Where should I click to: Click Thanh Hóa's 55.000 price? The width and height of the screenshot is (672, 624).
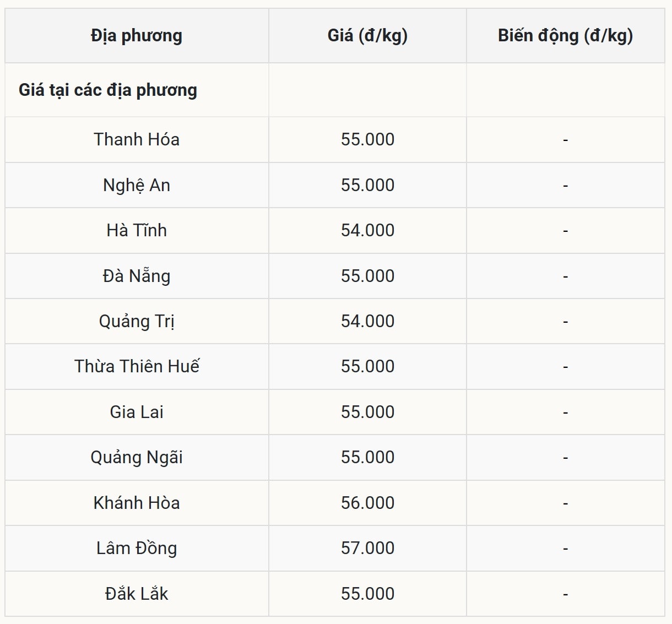[x=367, y=139]
